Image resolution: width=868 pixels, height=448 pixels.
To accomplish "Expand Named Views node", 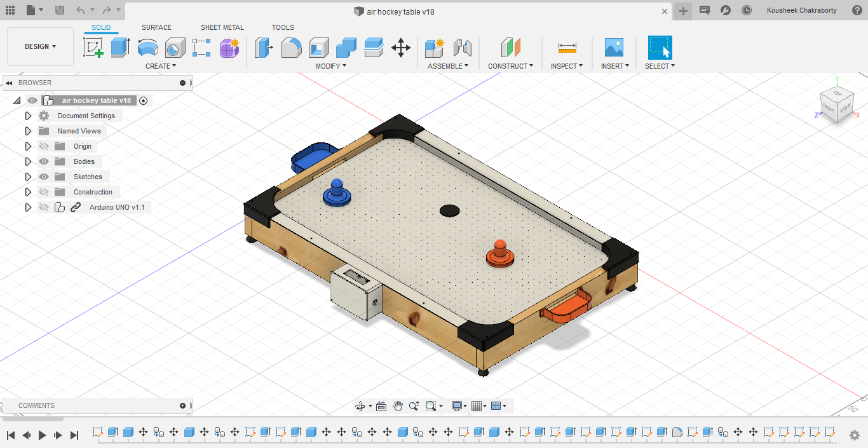I will 28,131.
